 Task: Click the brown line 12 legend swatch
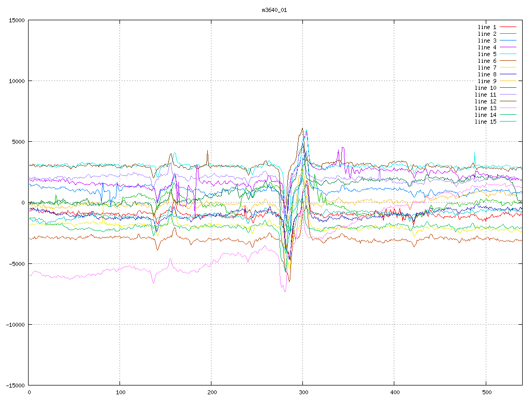coord(508,101)
